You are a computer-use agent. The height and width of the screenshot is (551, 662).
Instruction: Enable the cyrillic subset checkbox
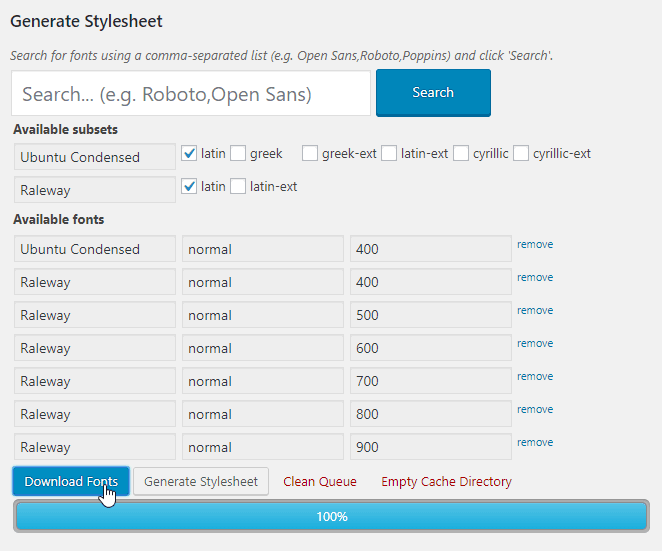pyautogui.click(x=461, y=154)
